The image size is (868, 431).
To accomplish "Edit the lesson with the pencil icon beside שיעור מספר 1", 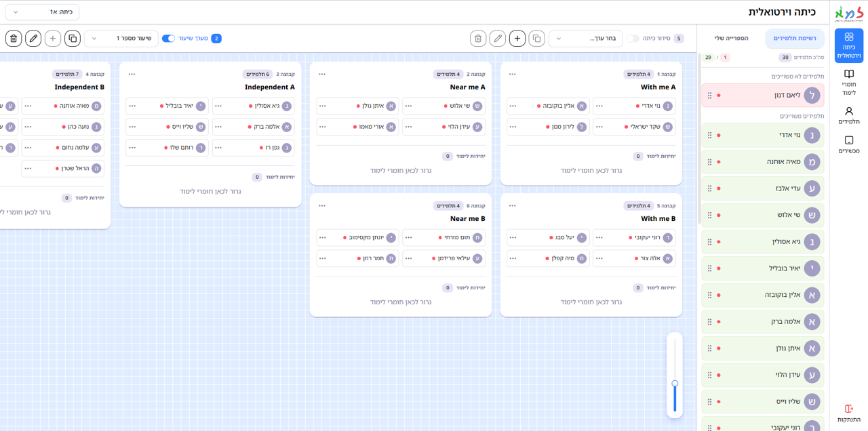I will pos(33,39).
